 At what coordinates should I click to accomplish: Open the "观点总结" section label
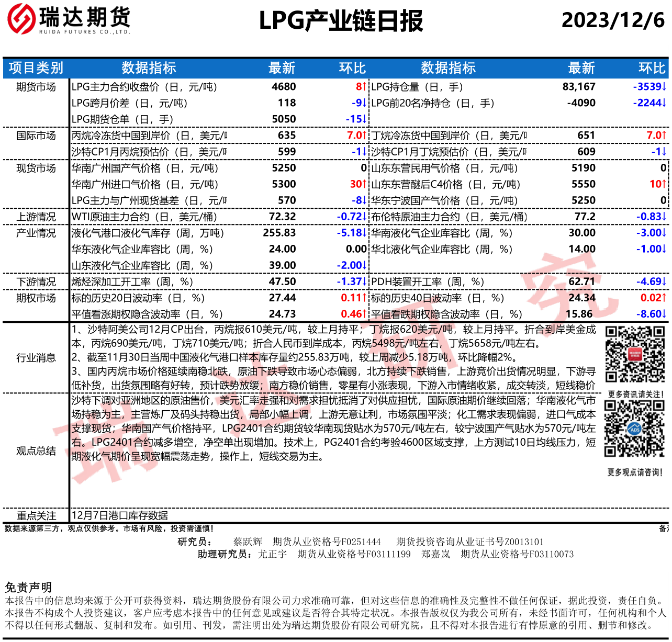click(x=36, y=451)
